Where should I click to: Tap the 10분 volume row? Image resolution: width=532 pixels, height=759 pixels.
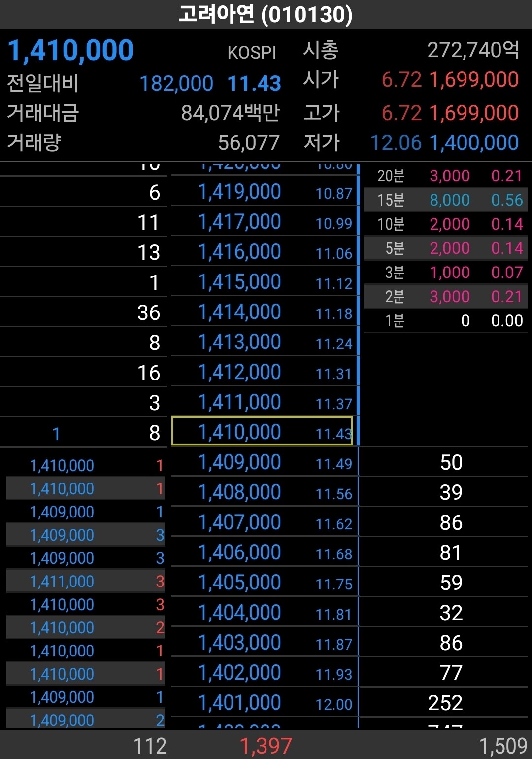point(446,224)
